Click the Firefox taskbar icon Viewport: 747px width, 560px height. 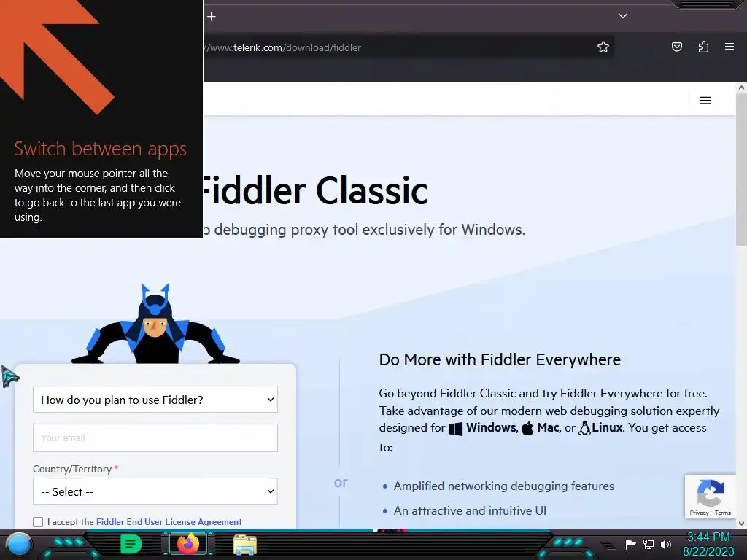(x=188, y=544)
